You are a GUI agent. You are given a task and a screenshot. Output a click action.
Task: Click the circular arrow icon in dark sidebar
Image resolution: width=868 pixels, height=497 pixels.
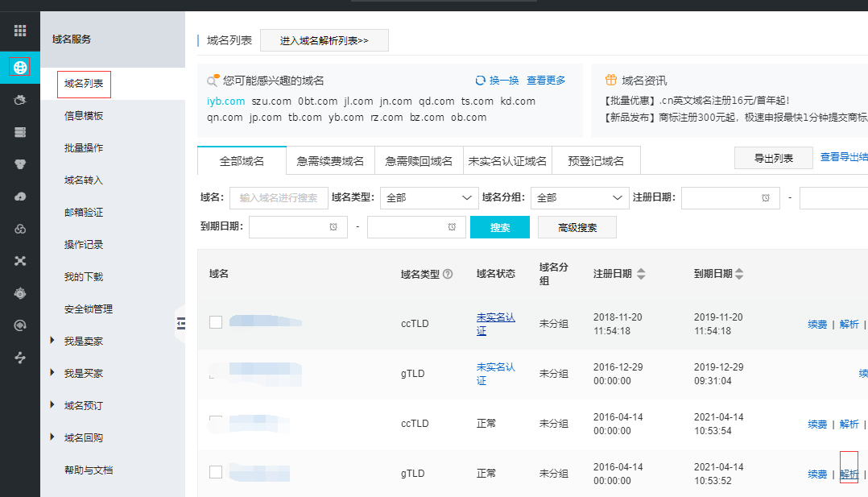tap(20, 325)
